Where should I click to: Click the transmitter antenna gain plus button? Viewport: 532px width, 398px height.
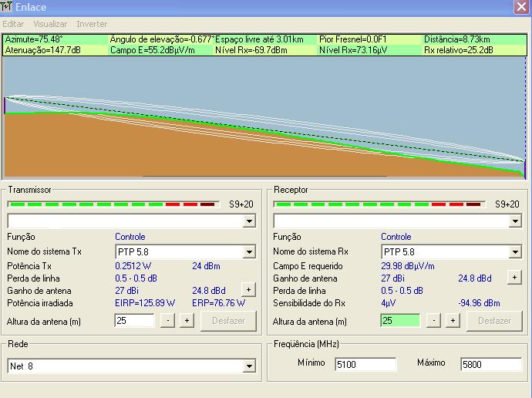pyautogui.click(x=248, y=290)
